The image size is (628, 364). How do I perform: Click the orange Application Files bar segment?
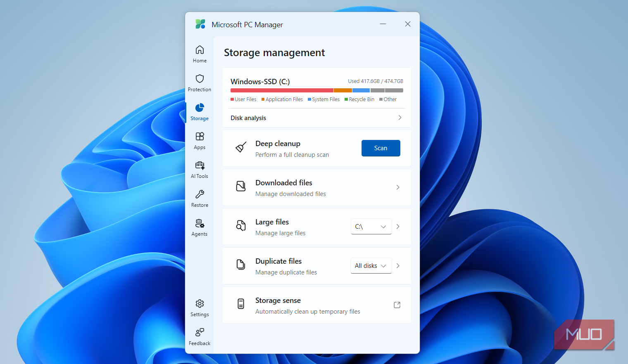tap(343, 90)
